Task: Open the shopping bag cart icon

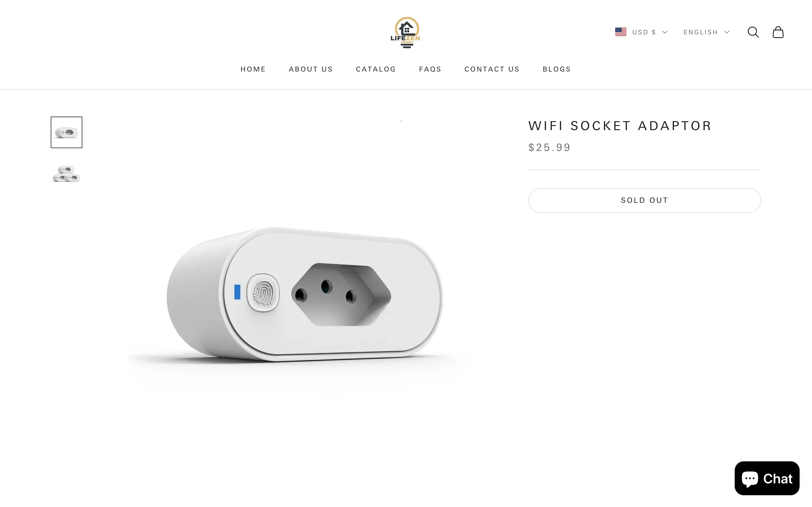Action: coord(778,32)
